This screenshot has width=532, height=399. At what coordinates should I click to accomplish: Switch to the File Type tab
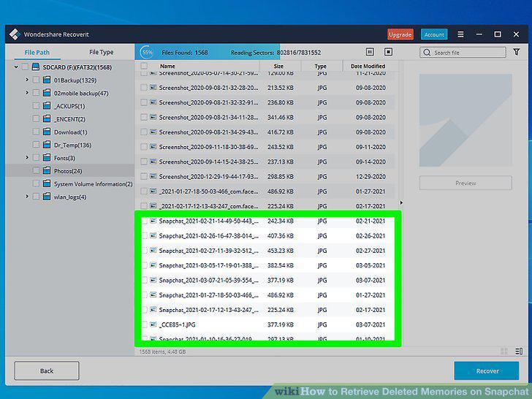click(x=101, y=52)
